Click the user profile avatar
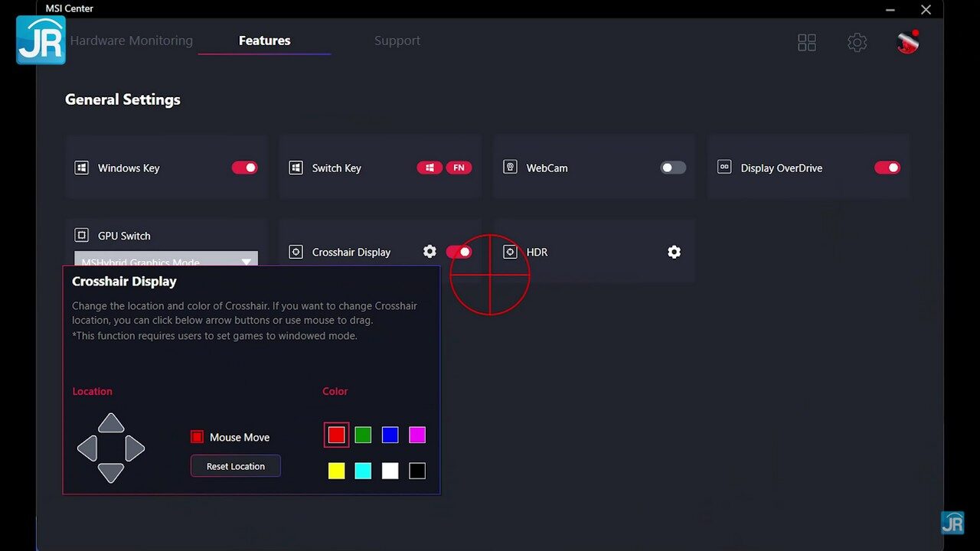The image size is (980, 551). pyautogui.click(x=907, y=42)
